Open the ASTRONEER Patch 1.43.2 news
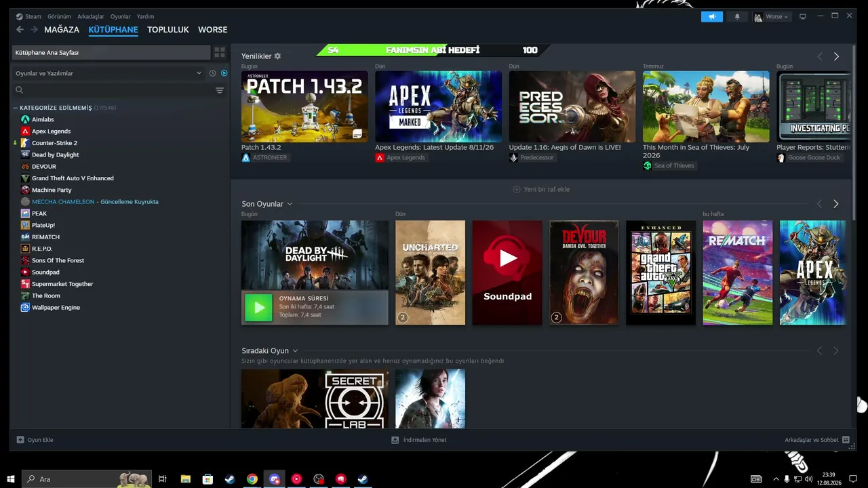 pos(304,107)
